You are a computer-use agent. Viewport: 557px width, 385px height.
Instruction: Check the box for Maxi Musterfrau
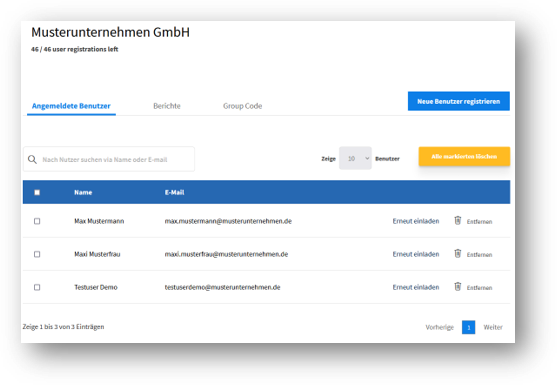(x=37, y=254)
